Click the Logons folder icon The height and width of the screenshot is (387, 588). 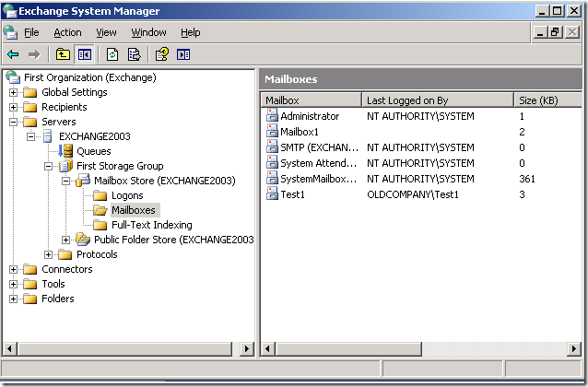100,195
